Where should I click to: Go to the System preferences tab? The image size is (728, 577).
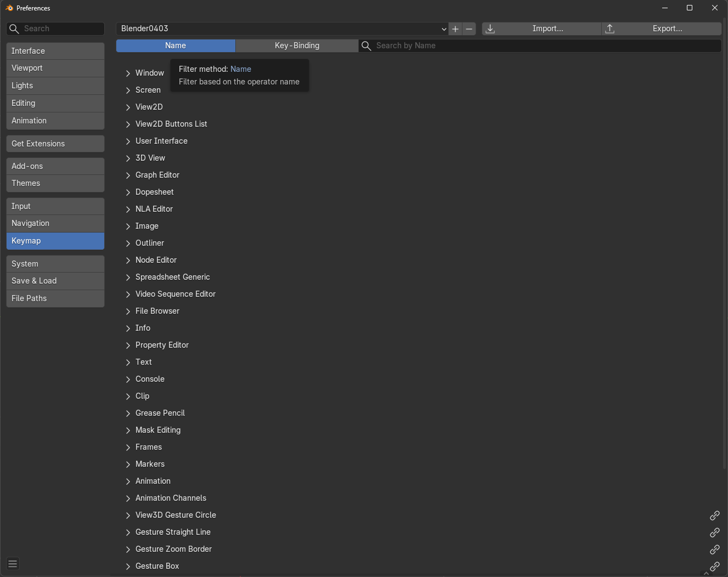(x=55, y=264)
